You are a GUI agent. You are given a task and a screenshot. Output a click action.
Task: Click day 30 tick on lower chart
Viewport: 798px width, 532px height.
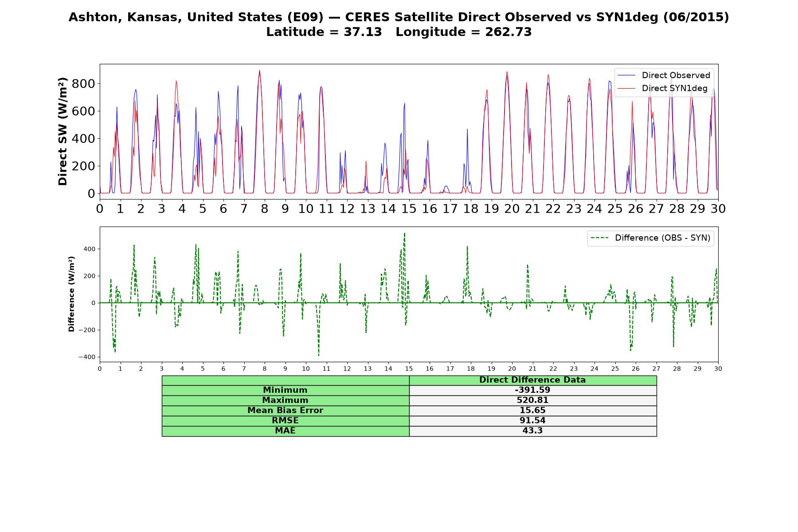click(718, 369)
